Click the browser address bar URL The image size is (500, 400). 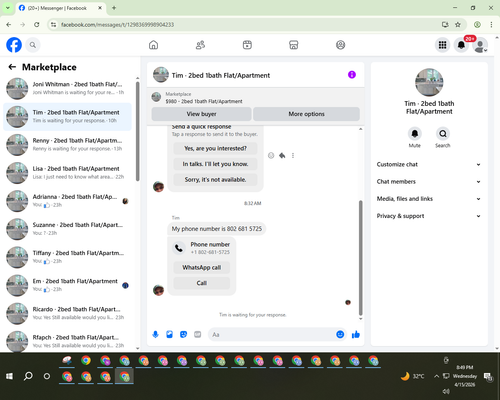[x=117, y=25]
